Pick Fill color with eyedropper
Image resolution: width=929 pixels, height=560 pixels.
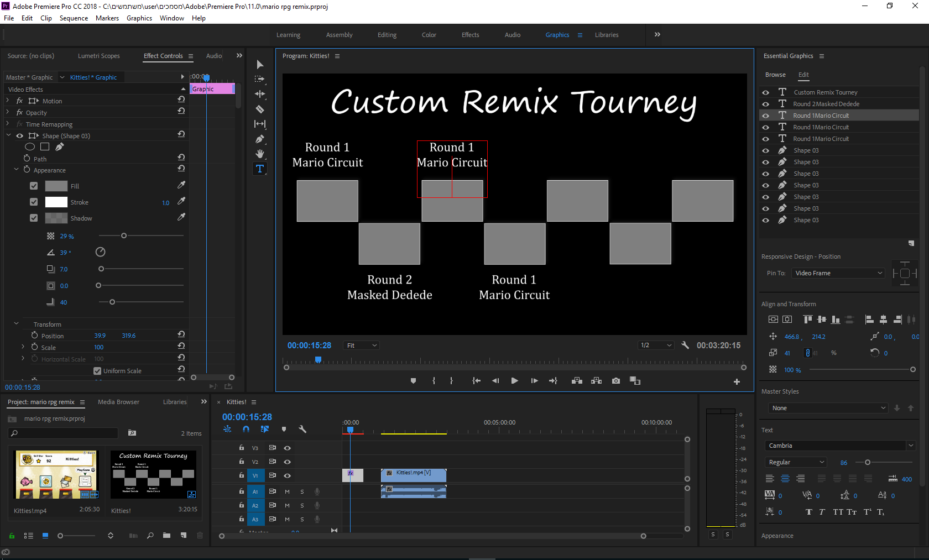pos(181,185)
